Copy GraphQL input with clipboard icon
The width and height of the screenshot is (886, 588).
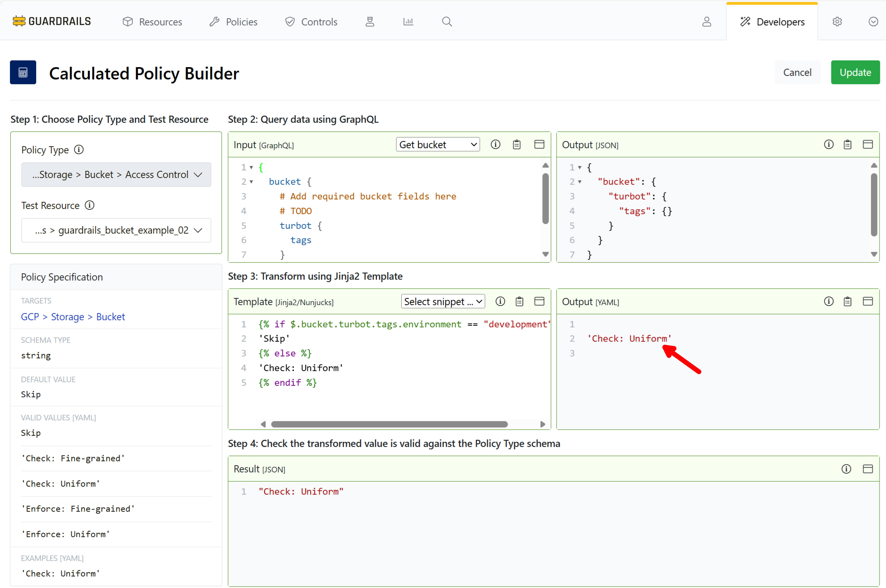pyautogui.click(x=517, y=145)
